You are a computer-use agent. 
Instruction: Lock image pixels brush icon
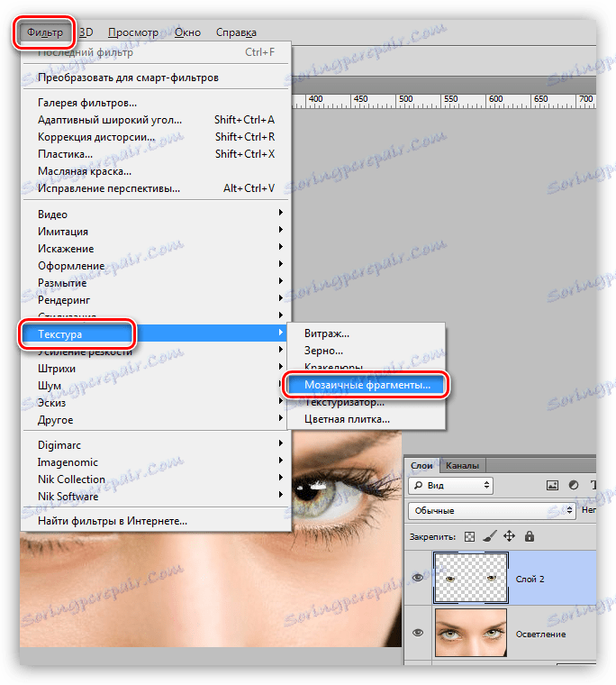pos(490,536)
